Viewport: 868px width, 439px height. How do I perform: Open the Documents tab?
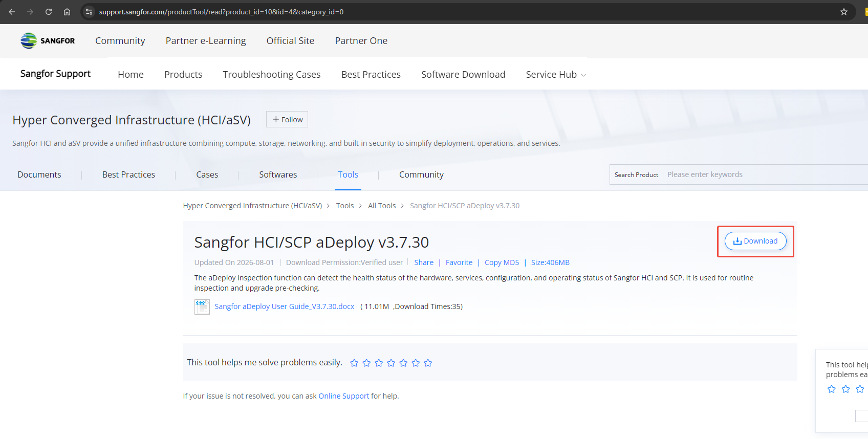pos(39,174)
